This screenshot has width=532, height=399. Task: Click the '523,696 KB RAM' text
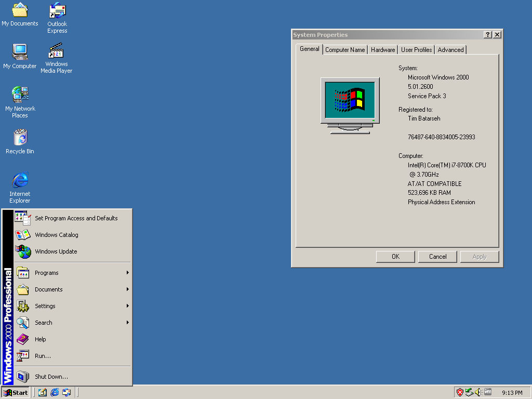coord(429,193)
